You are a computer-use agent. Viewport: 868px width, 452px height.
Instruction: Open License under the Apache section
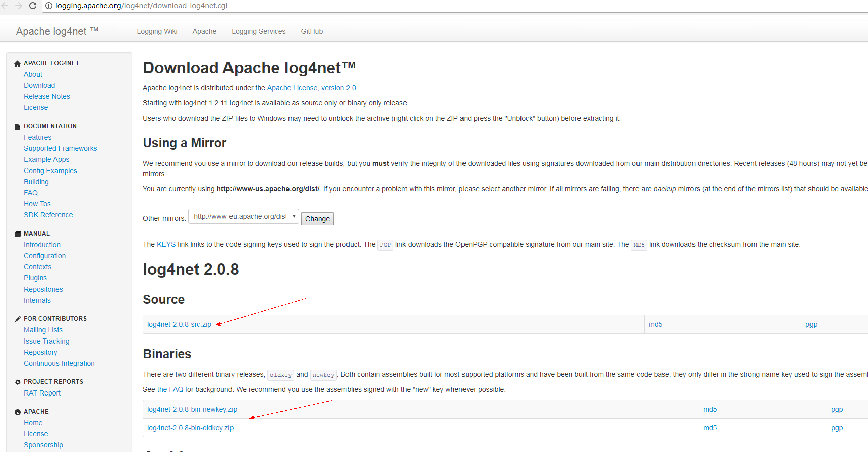coord(36,434)
